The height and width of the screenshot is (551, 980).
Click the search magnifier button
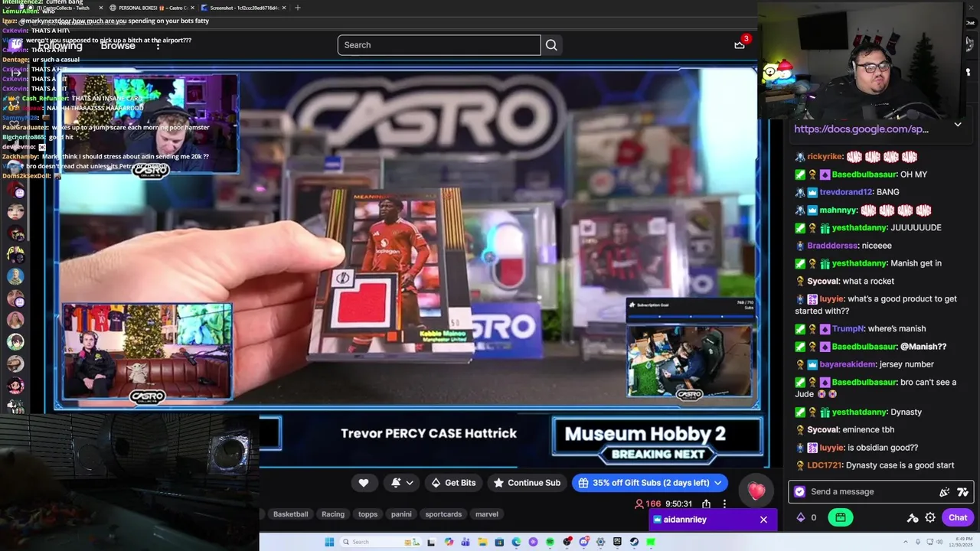point(551,45)
